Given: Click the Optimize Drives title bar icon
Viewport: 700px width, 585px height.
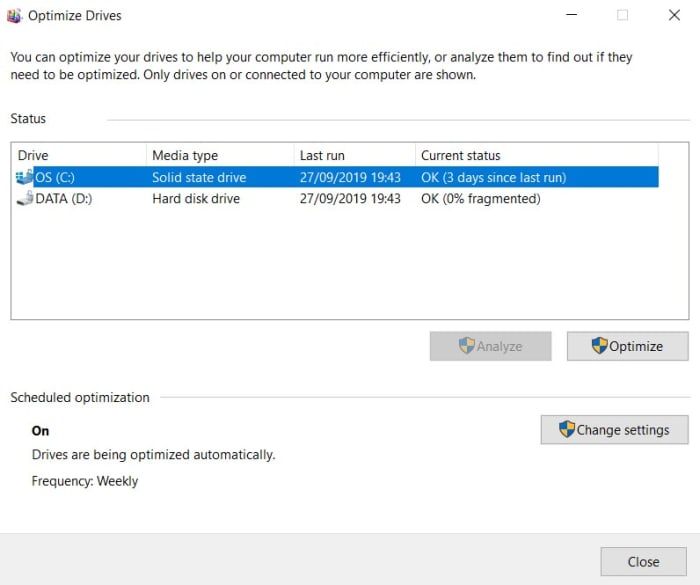Looking at the screenshot, I should (13, 16).
